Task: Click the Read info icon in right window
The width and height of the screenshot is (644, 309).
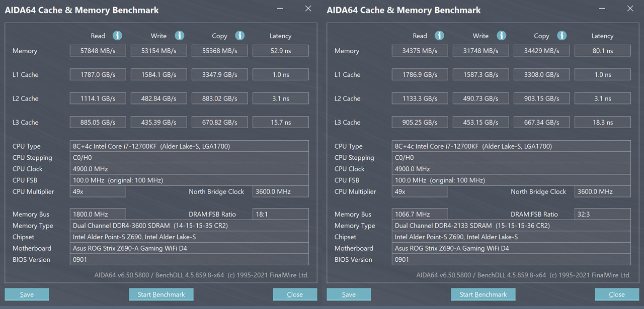Action: click(439, 36)
